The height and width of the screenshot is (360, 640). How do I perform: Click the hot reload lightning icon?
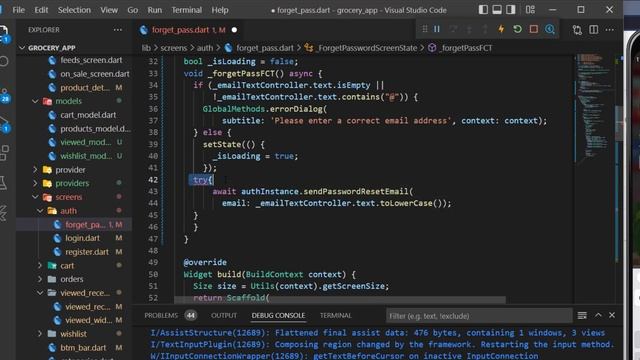(501, 29)
